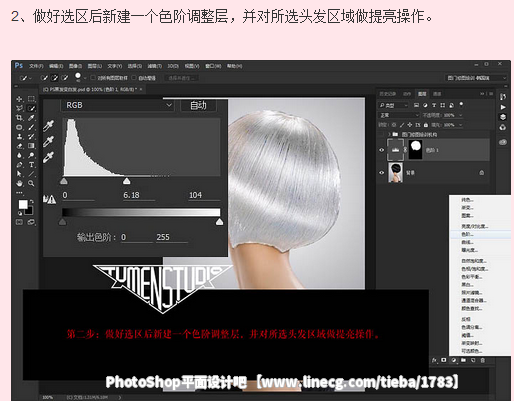514x401 pixels.
Task: Click the Select and Mask button
Action: click(181, 78)
